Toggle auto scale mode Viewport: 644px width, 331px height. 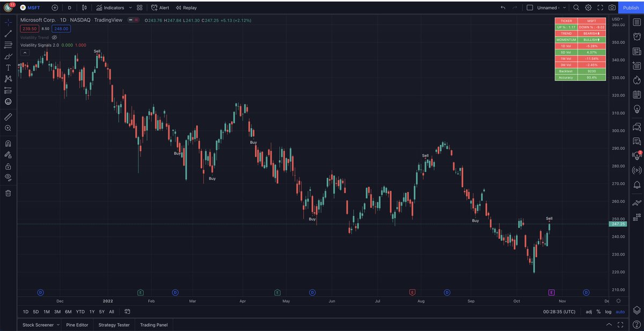[620, 311]
